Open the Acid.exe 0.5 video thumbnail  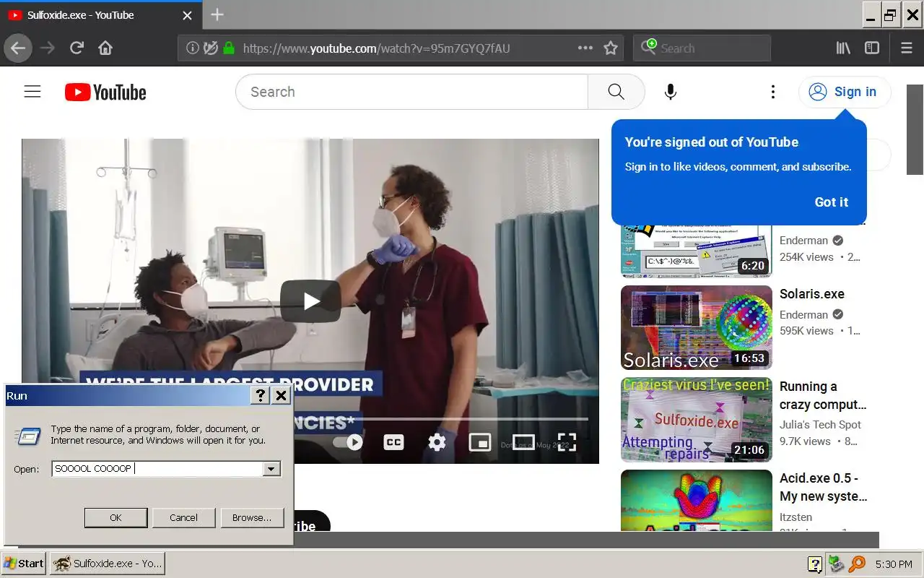[697, 501]
